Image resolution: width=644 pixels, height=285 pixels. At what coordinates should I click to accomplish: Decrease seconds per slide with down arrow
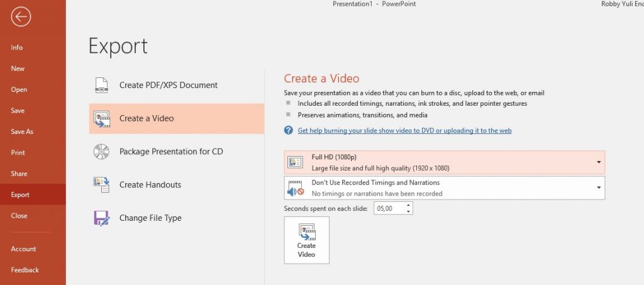point(408,211)
